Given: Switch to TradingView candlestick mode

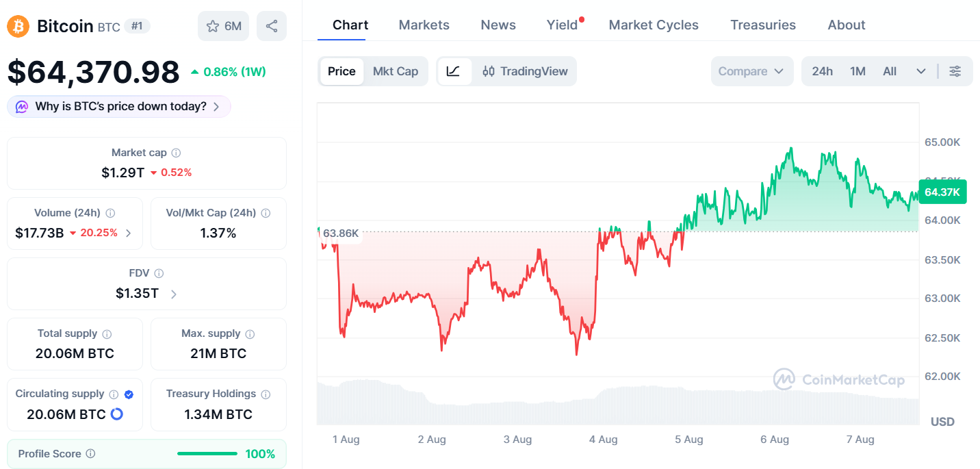Looking at the screenshot, I should (x=525, y=71).
